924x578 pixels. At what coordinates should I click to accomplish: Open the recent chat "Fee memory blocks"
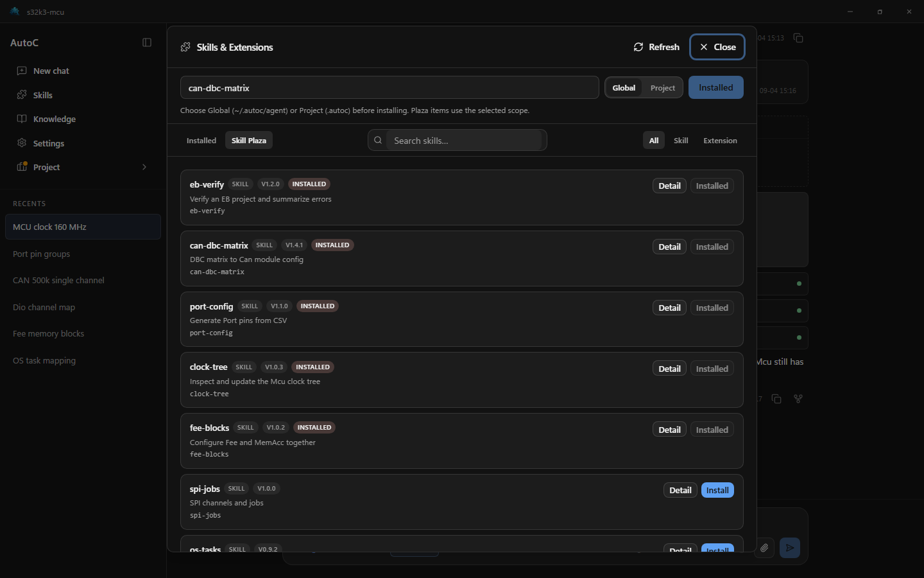coord(83,333)
